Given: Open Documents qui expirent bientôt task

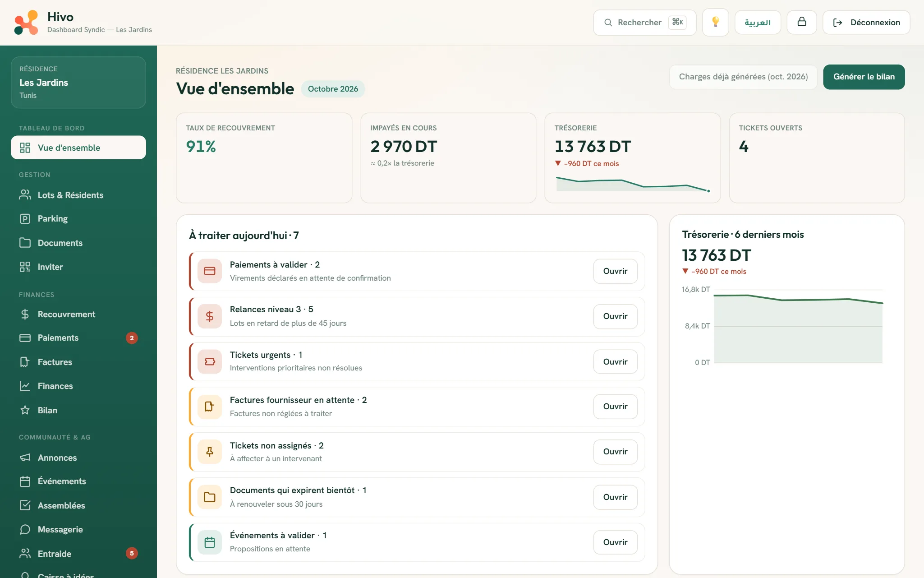Looking at the screenshot, I should pyautogui.click(x=615, y=497).
